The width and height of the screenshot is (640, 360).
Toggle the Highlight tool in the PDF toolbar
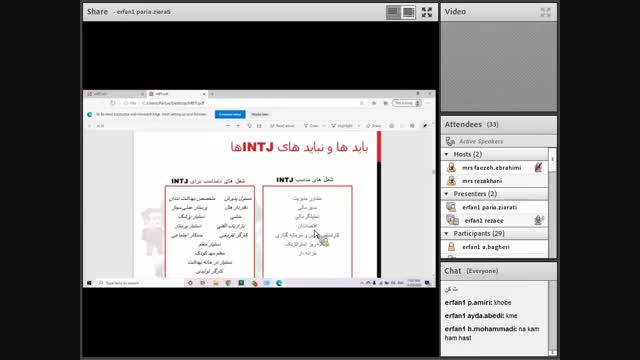tap(342, 126)
